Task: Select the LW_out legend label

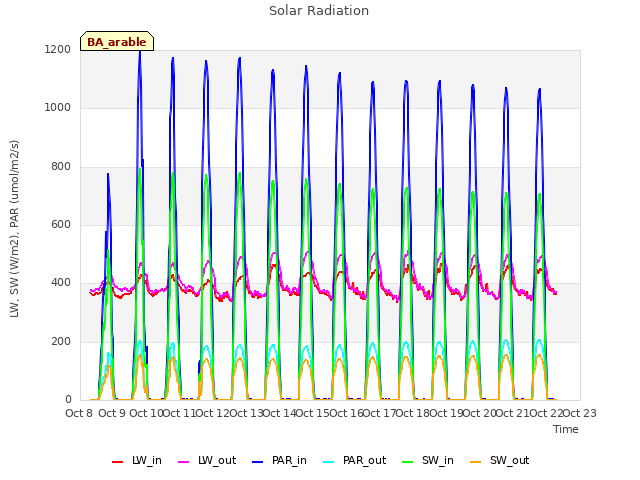Action: point(217,460)
